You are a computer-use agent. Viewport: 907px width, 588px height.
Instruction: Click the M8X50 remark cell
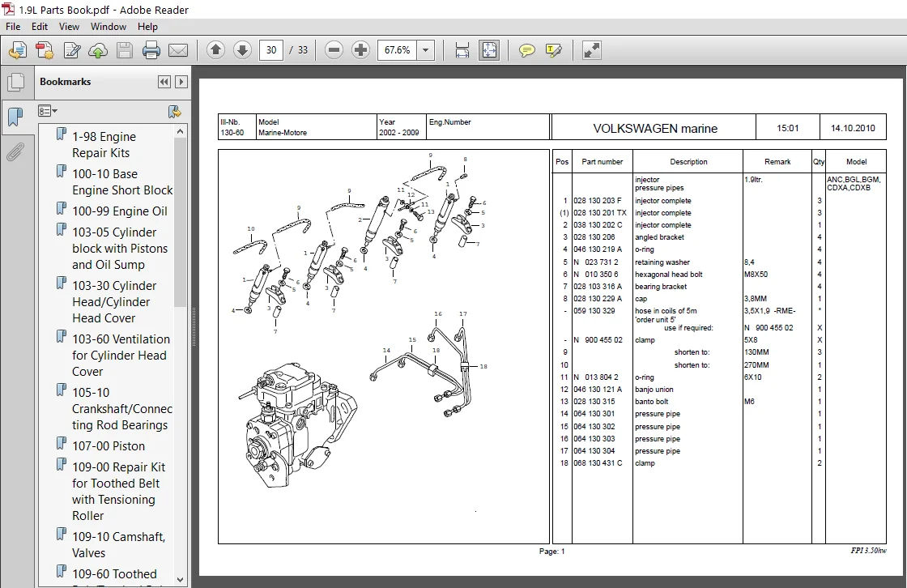tap(756, 275)
